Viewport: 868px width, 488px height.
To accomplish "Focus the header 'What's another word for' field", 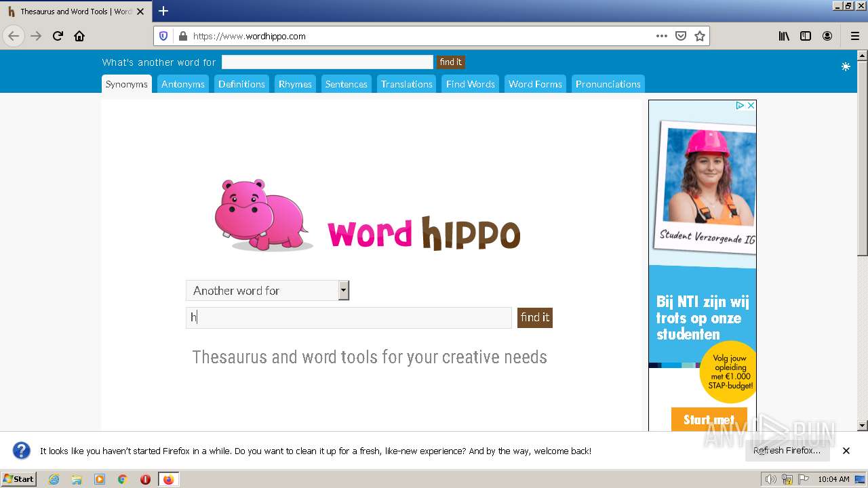I will (x=327, y=62).
